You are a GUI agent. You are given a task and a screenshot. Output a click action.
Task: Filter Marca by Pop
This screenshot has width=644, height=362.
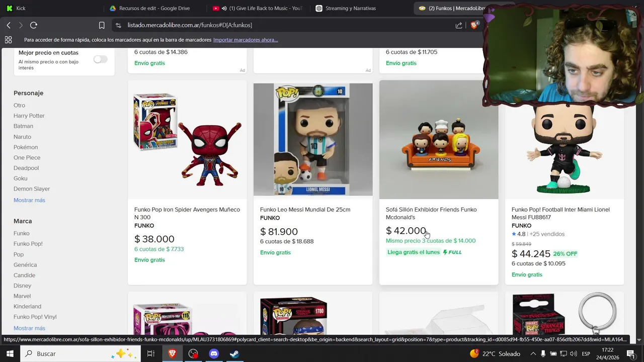coord(19,254)
